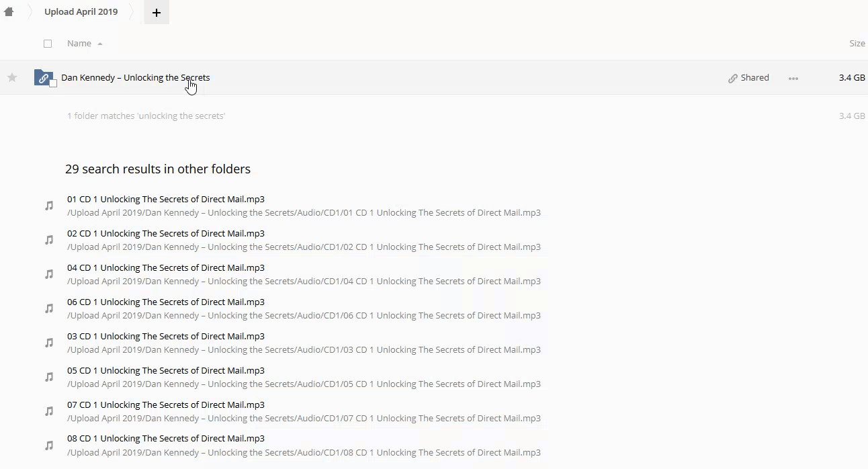This screenshot has width=868, height=469.
Task: Click the music icon for 01 CD 1 track
Action: click(x=49, y=206)
